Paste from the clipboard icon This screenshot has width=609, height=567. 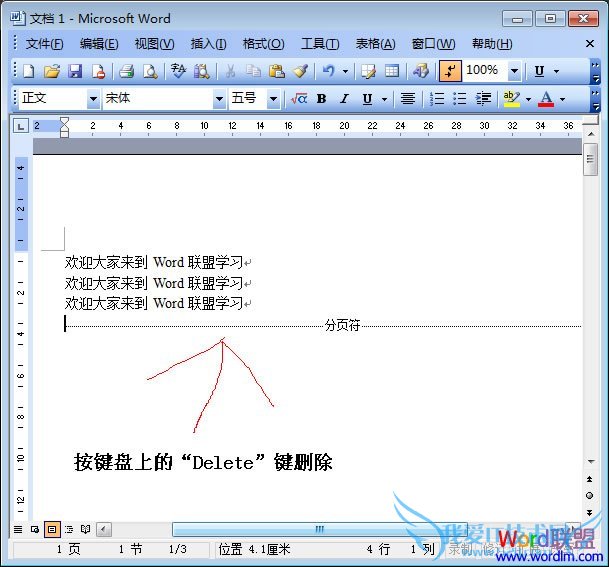click(277, 71)
